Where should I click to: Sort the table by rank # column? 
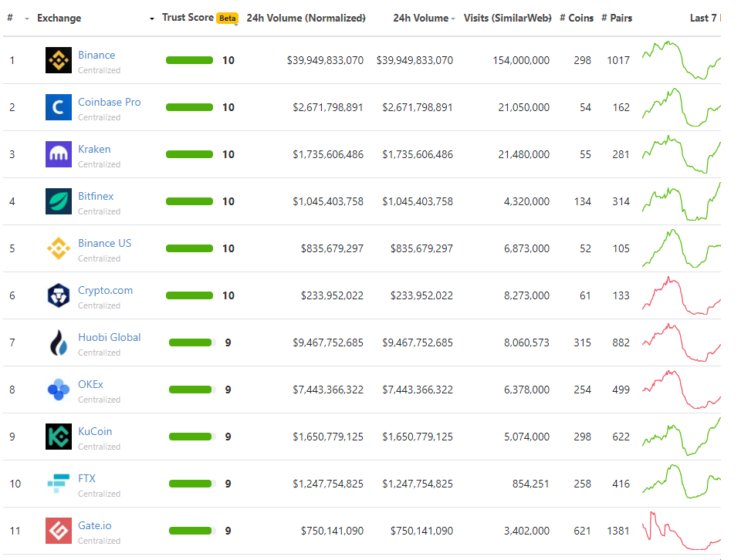pos(10,18)
